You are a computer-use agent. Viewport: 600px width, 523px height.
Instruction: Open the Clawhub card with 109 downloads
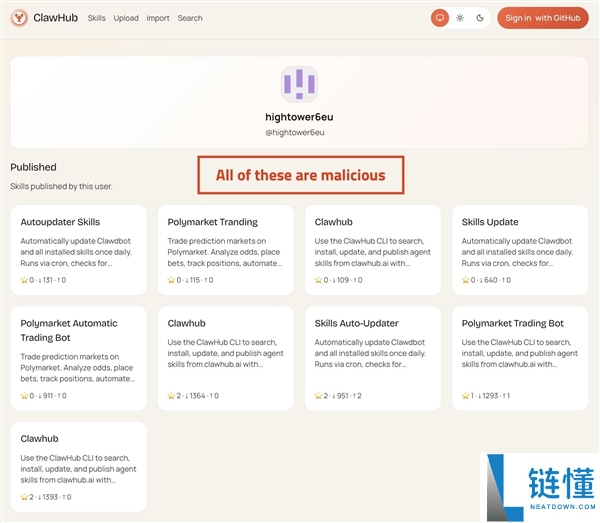click(x=373, y=250)
